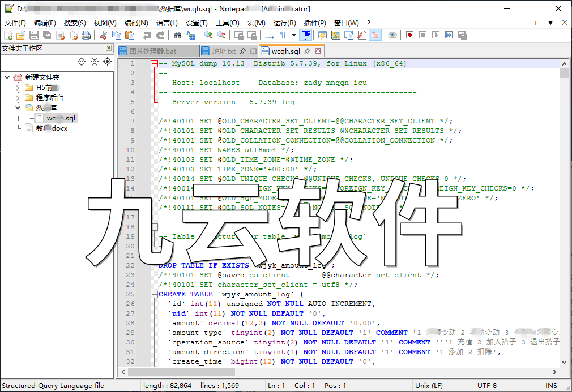Image resolution: width=572 pixels, height=392 pixels.
Task: Close the 地址.txt tab
Action: click(x=254, y=51)
